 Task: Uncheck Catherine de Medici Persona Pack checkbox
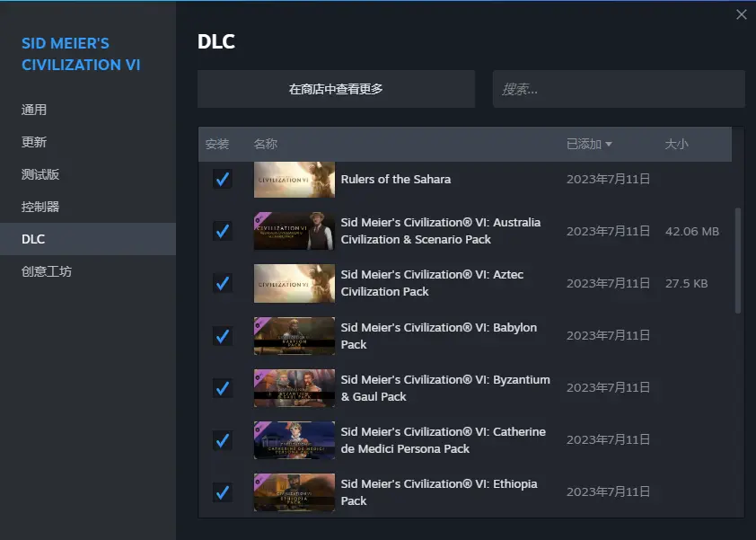pos(223,440)
